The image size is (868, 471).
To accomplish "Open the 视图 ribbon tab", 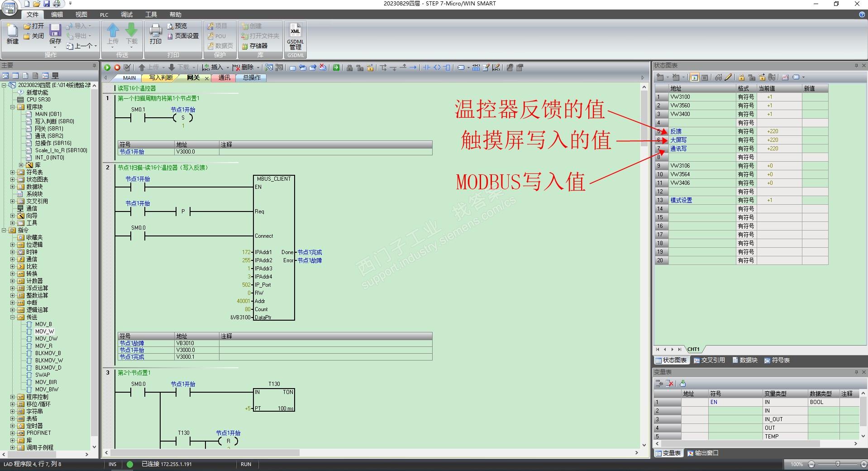I will coord(81,14).
